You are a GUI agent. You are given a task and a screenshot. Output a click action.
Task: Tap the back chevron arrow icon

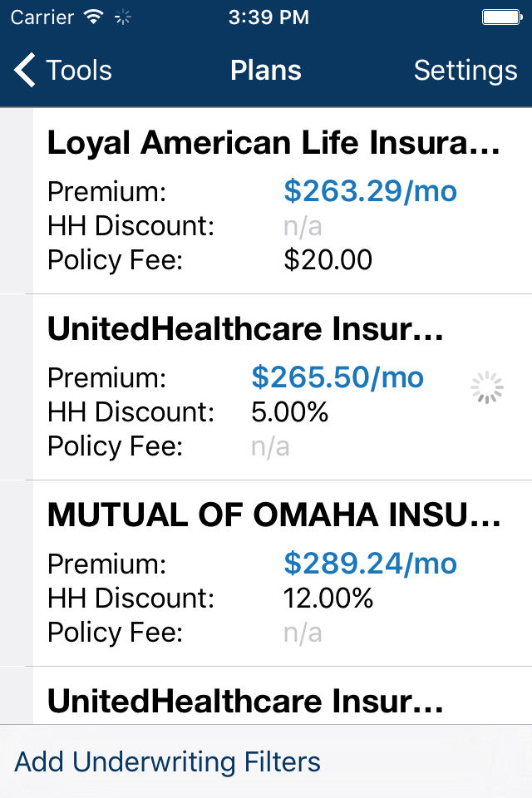point(25,71)
